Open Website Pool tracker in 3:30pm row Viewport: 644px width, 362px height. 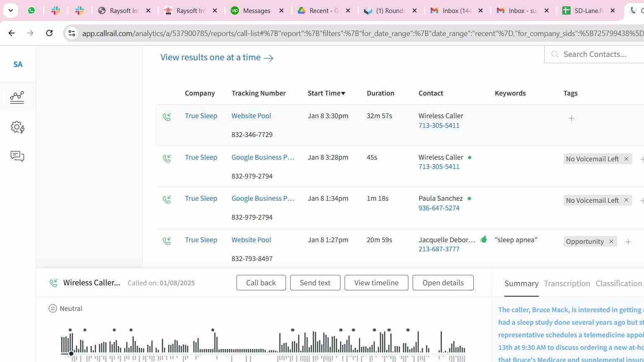[251, 116]
